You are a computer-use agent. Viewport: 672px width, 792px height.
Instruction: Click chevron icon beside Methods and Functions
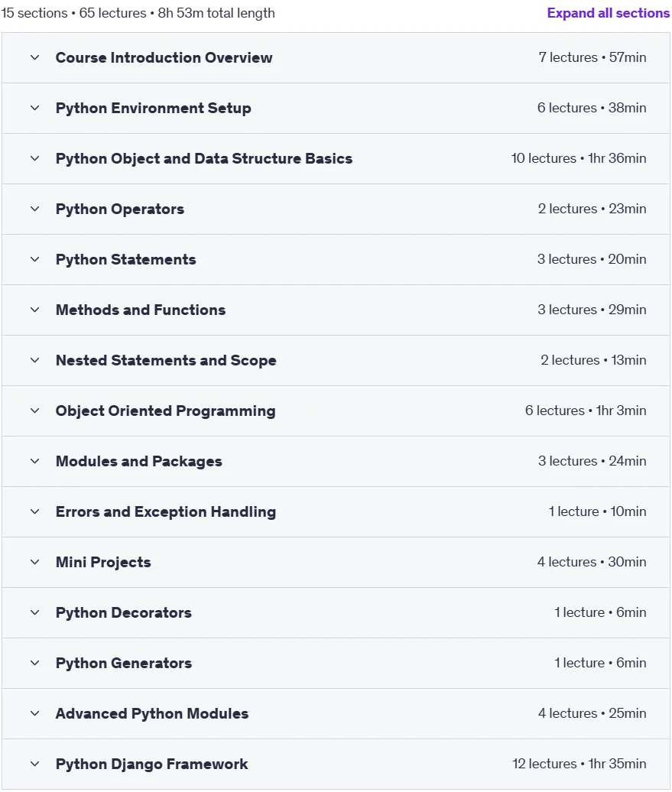35,310
